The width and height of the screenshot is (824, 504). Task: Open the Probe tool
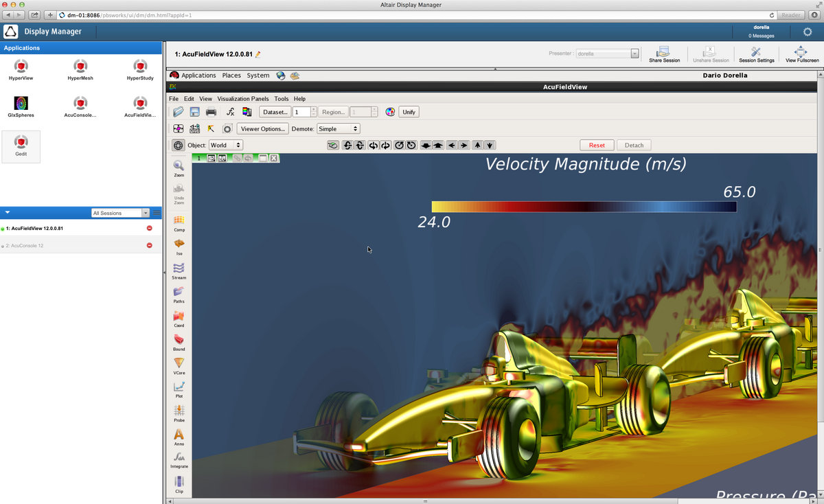click(x=179, y=413)
